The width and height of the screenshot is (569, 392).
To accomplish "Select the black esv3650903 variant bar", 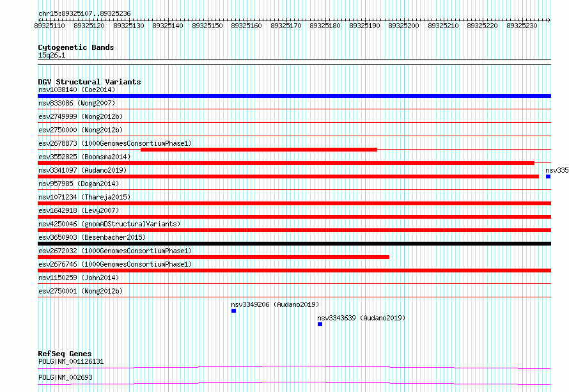I will [x=294, y=244].
